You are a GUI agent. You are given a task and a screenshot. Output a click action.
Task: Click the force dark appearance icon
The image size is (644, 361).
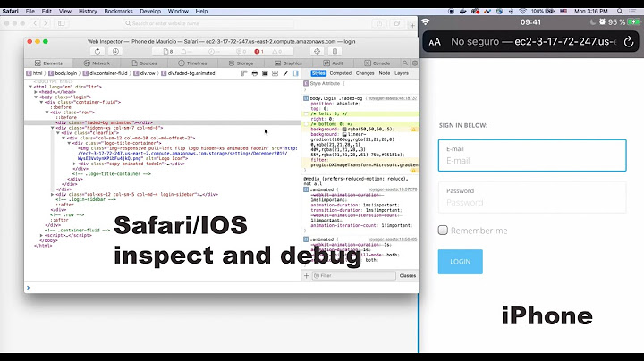pos(265,73)
